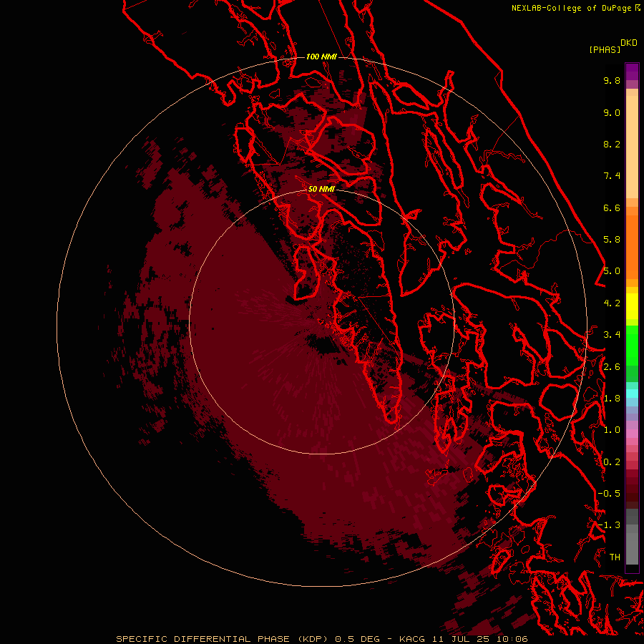The image size is (644, 644).
Task: Click the 9.8 value on the color scale
Action: [x=612, y=80]
